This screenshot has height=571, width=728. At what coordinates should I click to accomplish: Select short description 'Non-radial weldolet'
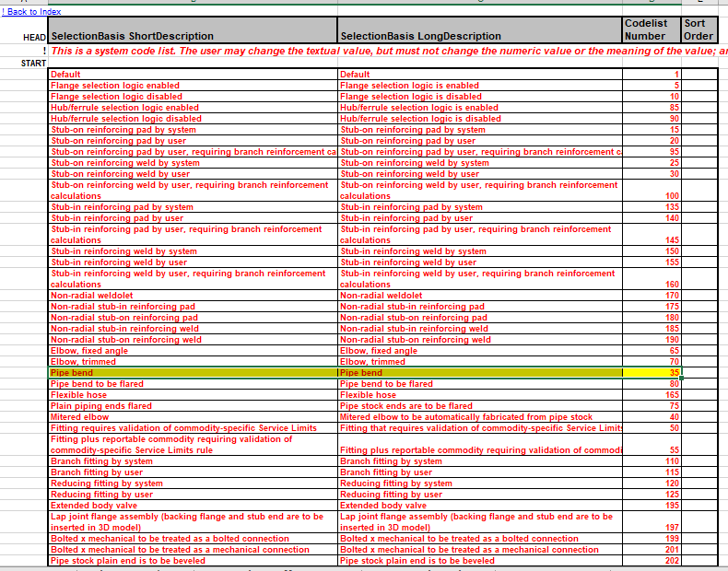(x=193, y=296)
